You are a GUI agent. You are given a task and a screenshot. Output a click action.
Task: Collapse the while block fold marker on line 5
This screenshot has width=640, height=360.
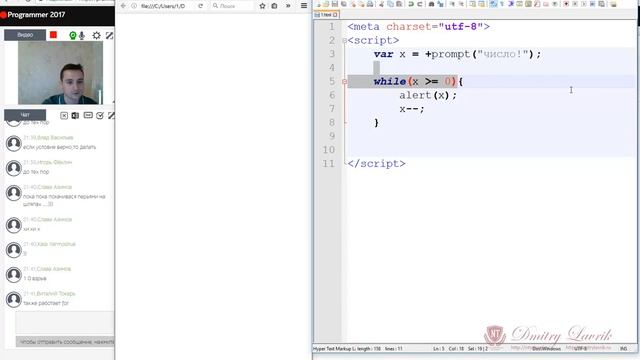(344, 82)
